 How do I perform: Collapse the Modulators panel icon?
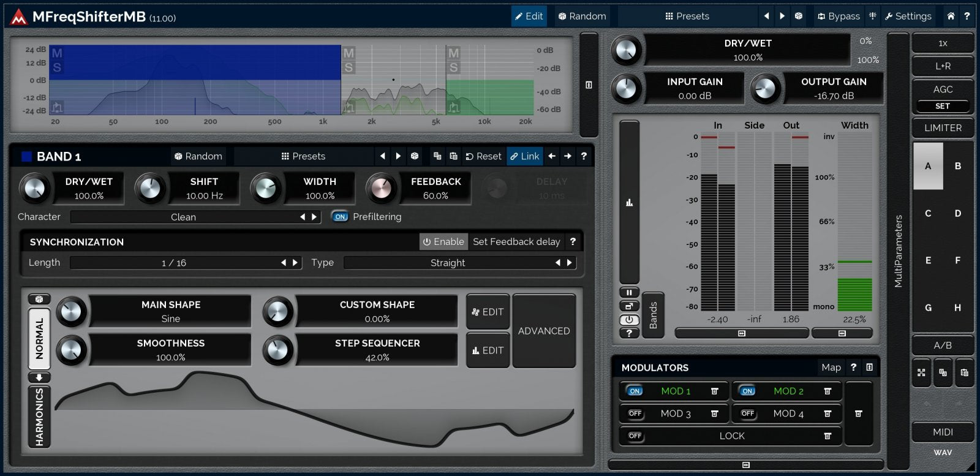tap(869, 367)
